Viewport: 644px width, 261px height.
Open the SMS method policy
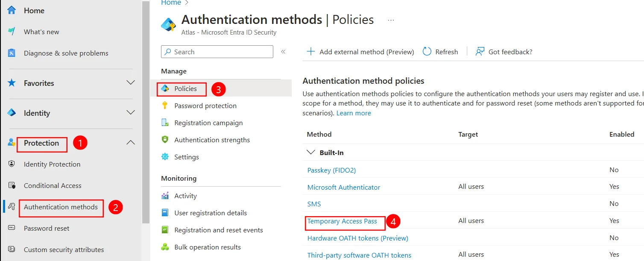tap(314, 204)
